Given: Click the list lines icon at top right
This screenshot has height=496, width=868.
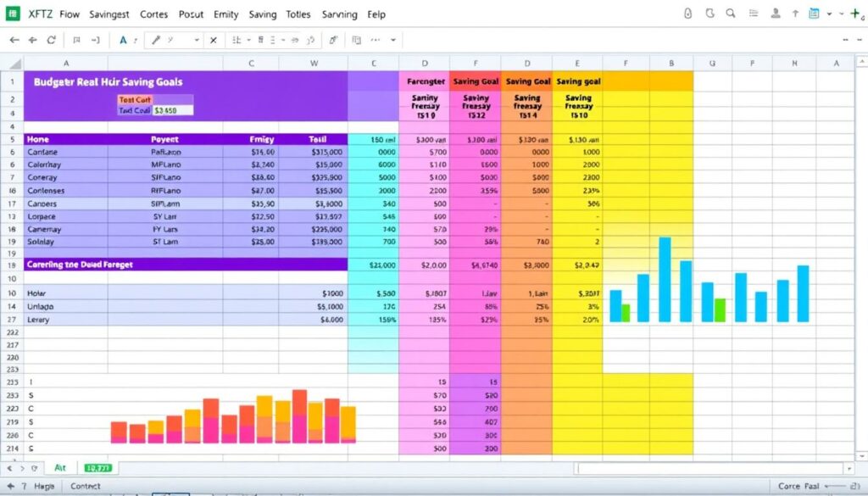Looking at the screenshot, I should point(754,14).
